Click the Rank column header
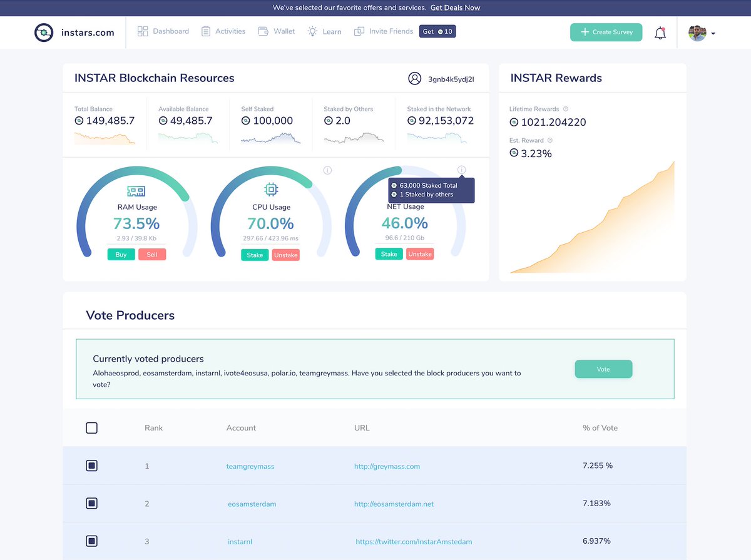 [x=153, y=428]
